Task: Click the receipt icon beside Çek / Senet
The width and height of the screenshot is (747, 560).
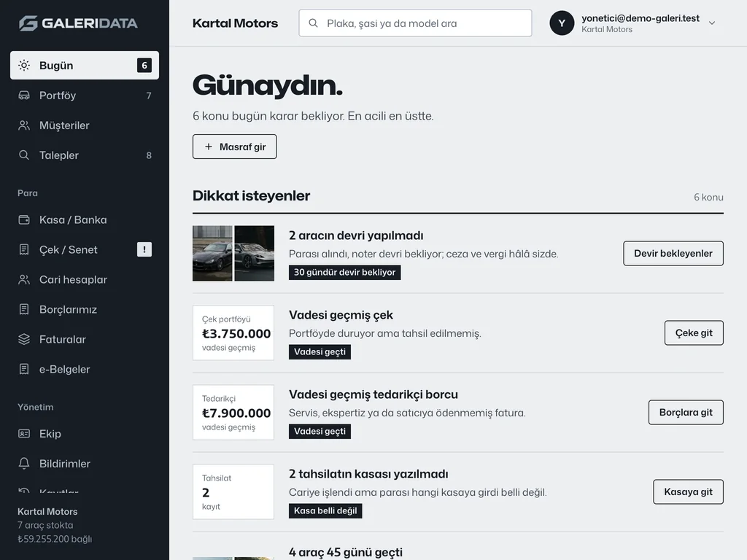Action: 24,249
